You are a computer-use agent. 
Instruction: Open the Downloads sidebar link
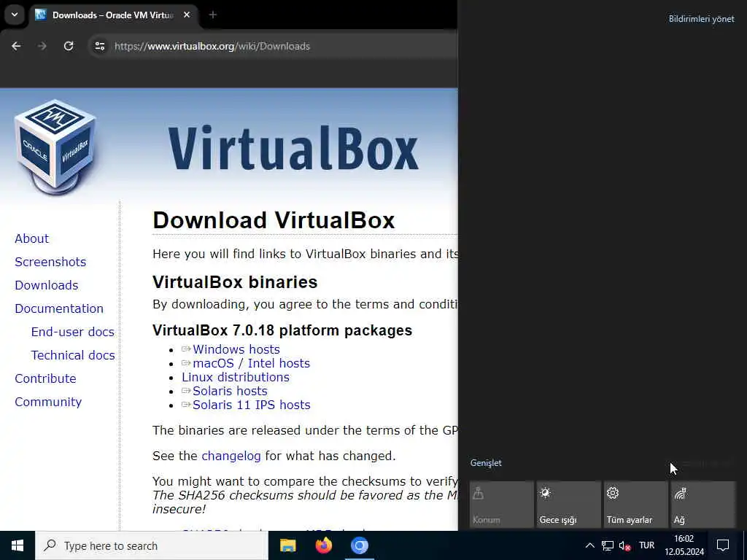click(46, 285)
